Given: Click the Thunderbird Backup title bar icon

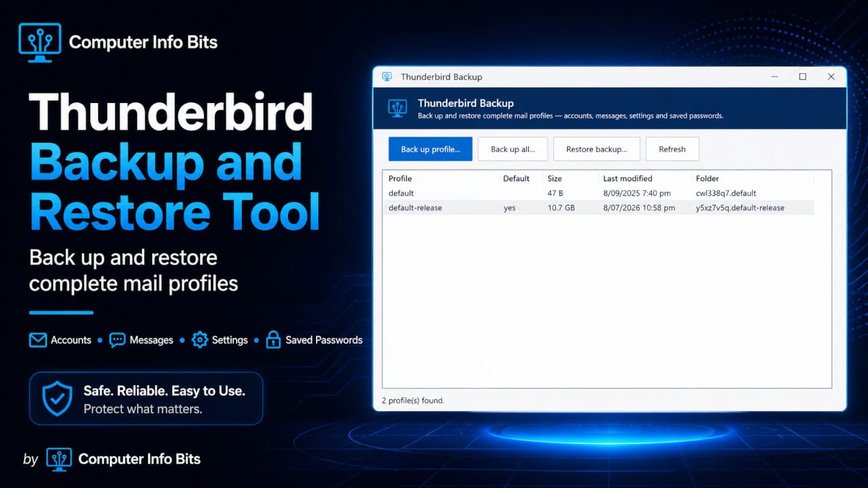Looking at the screenshot, I should (387, 77).
